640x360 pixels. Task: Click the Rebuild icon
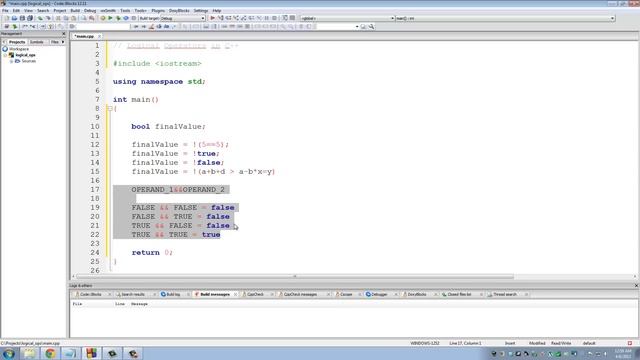coord(126,18)
